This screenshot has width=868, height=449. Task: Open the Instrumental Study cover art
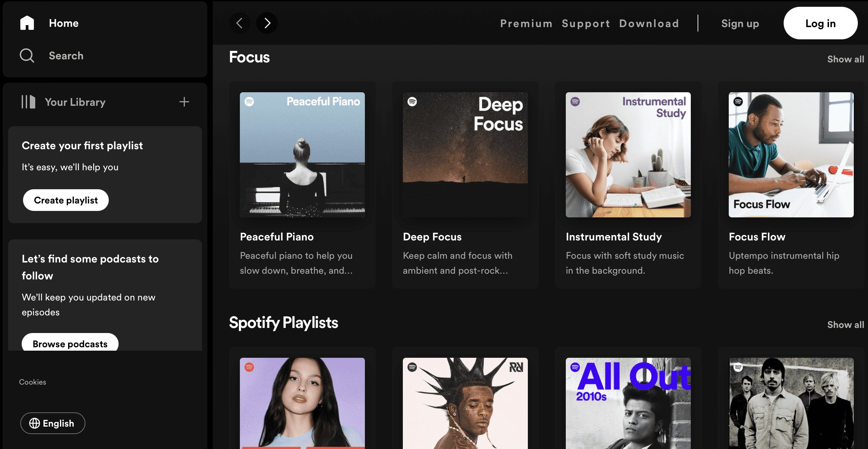(x=628, y=155)
